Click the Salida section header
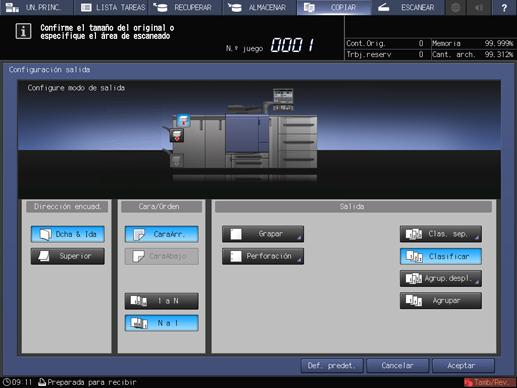The width and height of the screenshot is (517, 388). tap(353, 207)
